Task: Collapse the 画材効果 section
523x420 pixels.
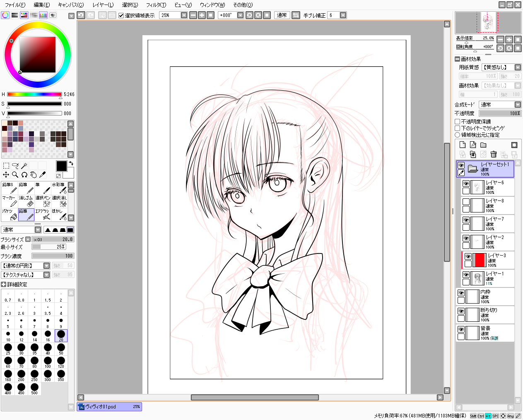Action: pos(458,59)
